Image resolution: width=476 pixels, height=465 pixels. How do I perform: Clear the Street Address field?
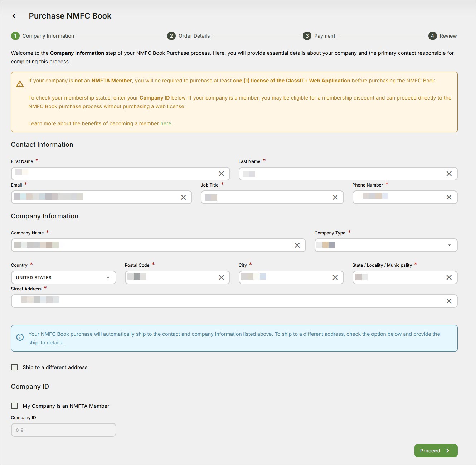click(x=449, y=301)
